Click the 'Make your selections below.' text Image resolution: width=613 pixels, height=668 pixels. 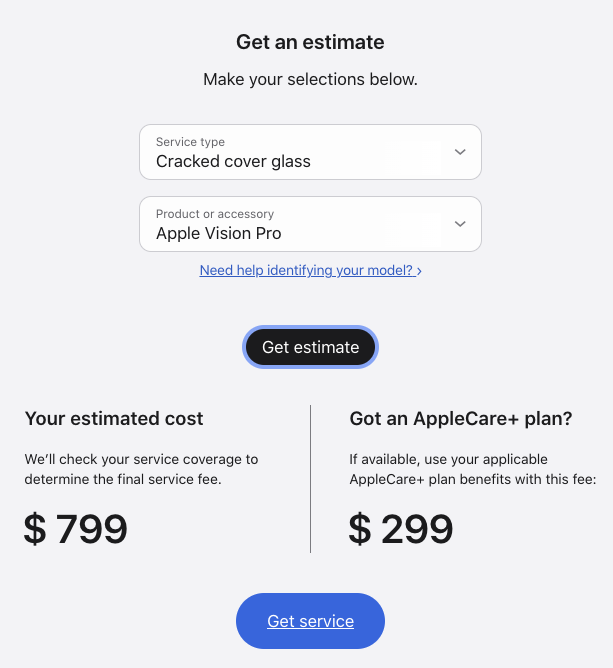click(x=310, y=79)
